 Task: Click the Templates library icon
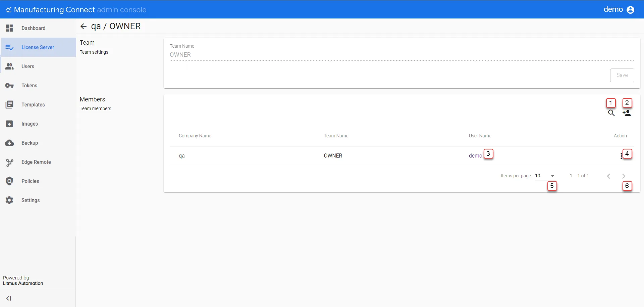coord(9,105)
